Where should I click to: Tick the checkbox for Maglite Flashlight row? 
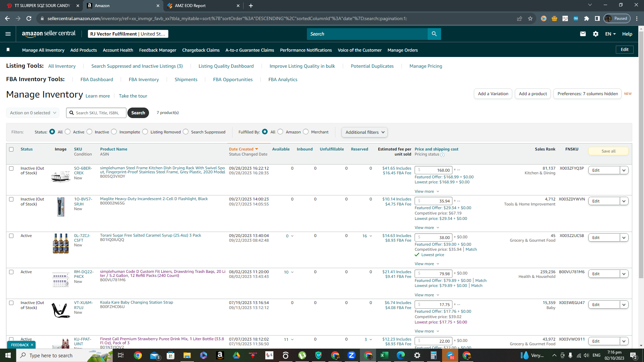point(11,199)
